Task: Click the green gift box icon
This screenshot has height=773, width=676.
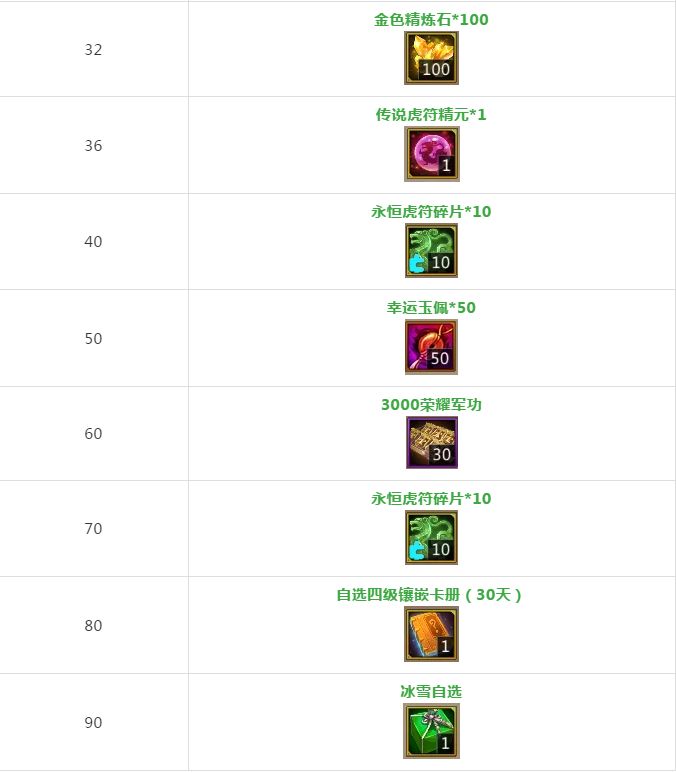Action: tap(431, 730)
